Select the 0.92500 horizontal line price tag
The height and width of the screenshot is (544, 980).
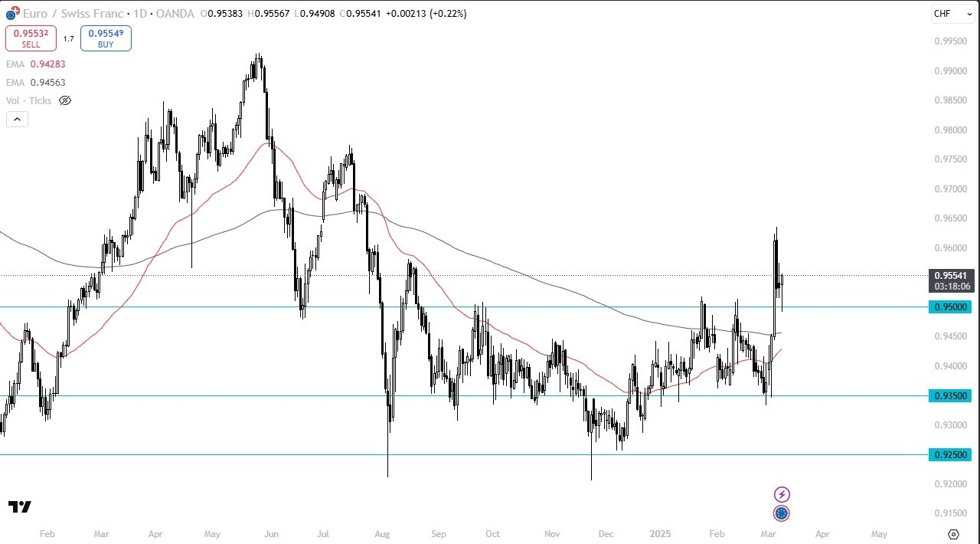coord(952,455)
